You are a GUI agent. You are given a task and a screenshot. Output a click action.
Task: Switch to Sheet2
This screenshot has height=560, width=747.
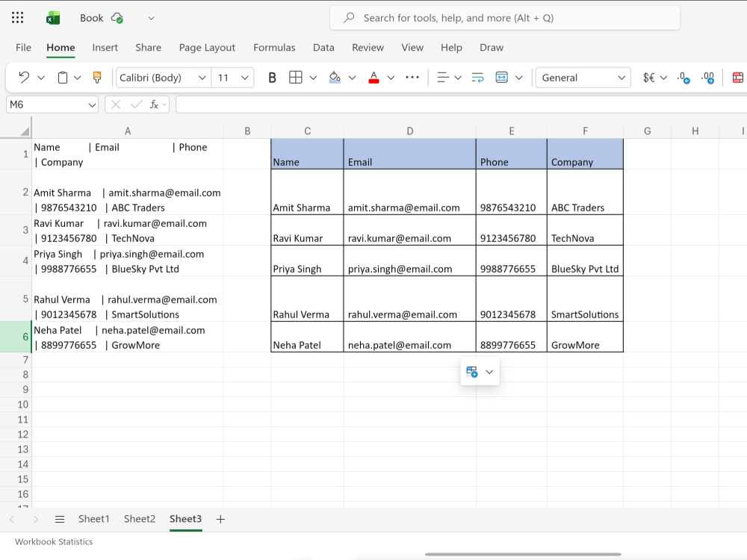tap(140, 519)
